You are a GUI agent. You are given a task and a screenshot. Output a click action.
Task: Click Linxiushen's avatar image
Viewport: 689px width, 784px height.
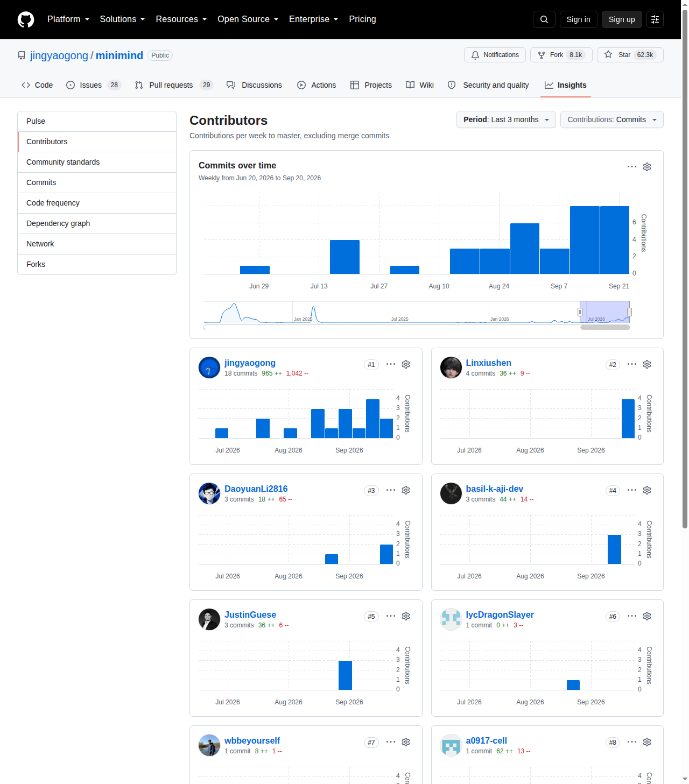tap(451, 368)
